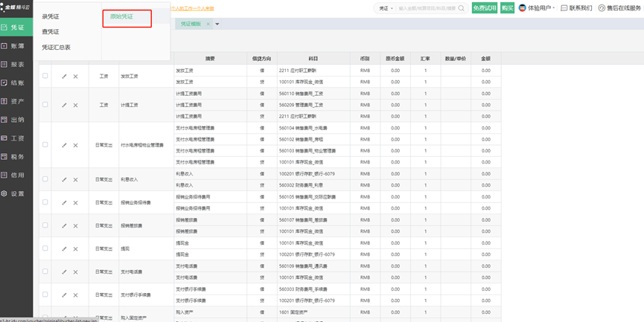The height and width of the screenshot is (322, 644).
Task: Select 原始凭证 from the flyout menu
Action: (121, 17)
